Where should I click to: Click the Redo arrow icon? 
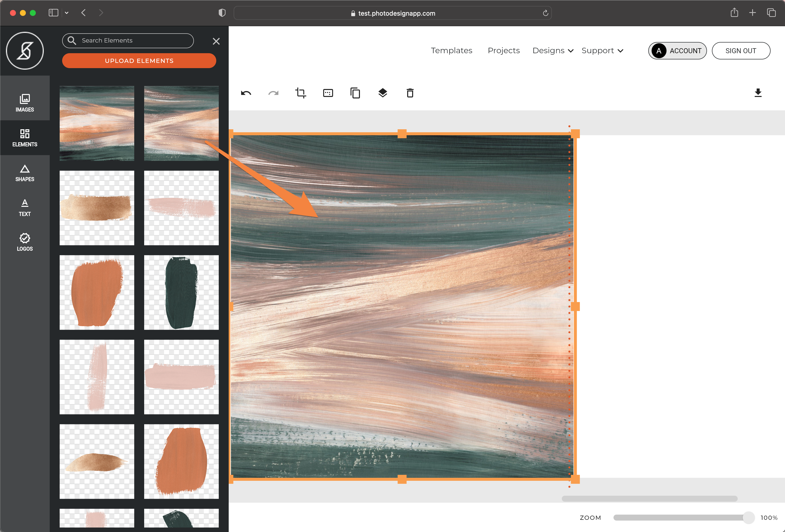click(x=273, y=93)
